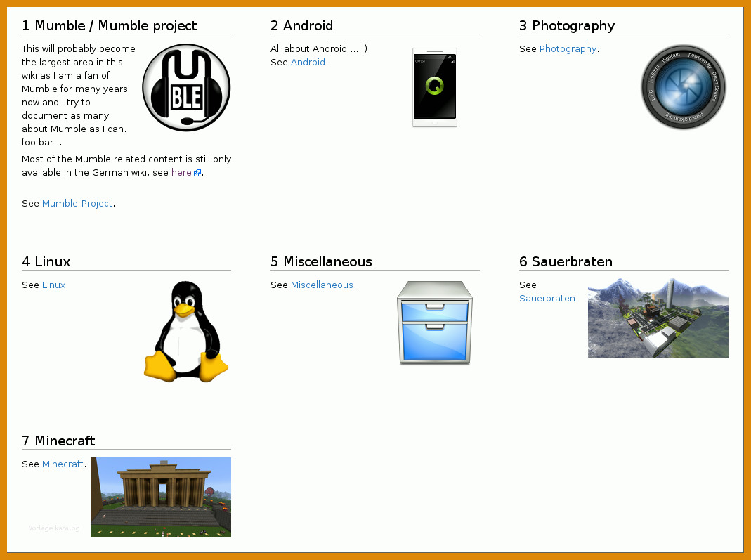This screenshot has width=751, height=560.
Task: Click the blue file cabinet icon
Action: pos(434,323)
